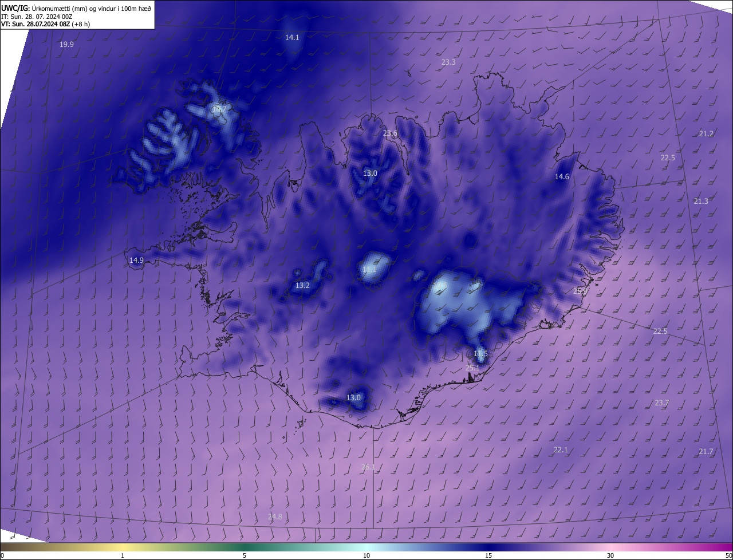Click the 24.8 value on the map
This screenshot has height=560, width=733.
click(x=275, y=516)
